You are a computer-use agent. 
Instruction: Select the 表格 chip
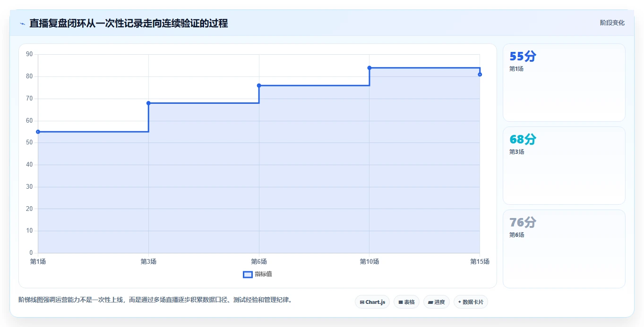406,302
